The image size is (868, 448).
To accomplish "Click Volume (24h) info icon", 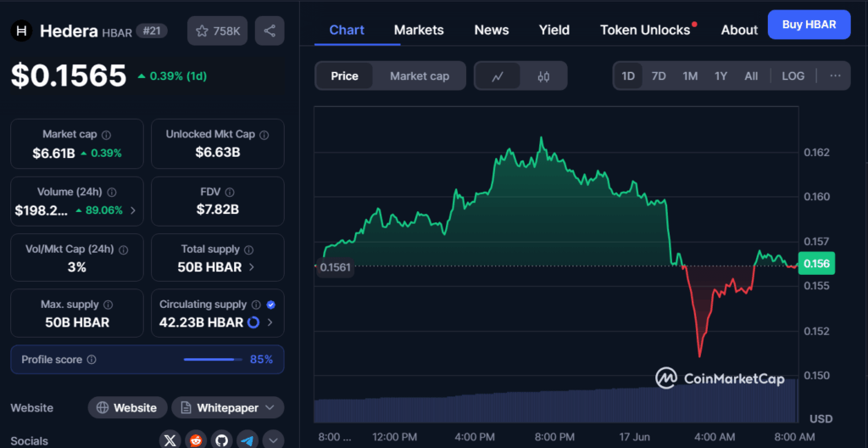I will pos(112,193).
